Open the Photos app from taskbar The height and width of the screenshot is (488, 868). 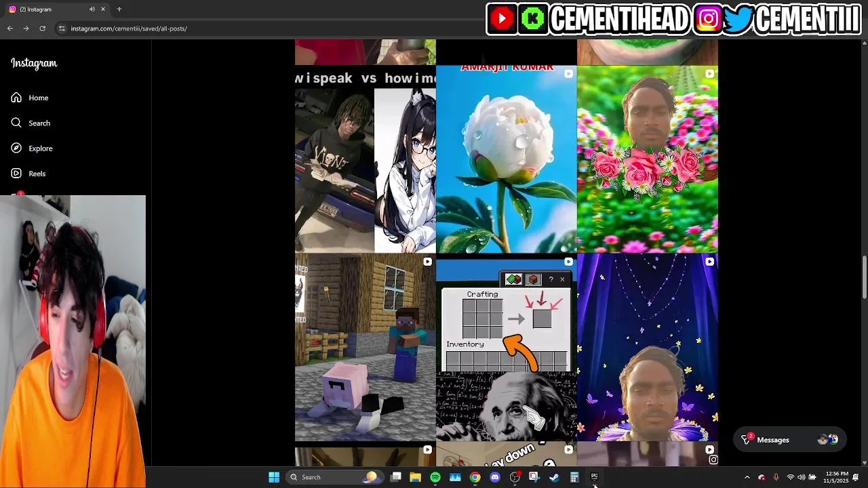click(455, 477)
